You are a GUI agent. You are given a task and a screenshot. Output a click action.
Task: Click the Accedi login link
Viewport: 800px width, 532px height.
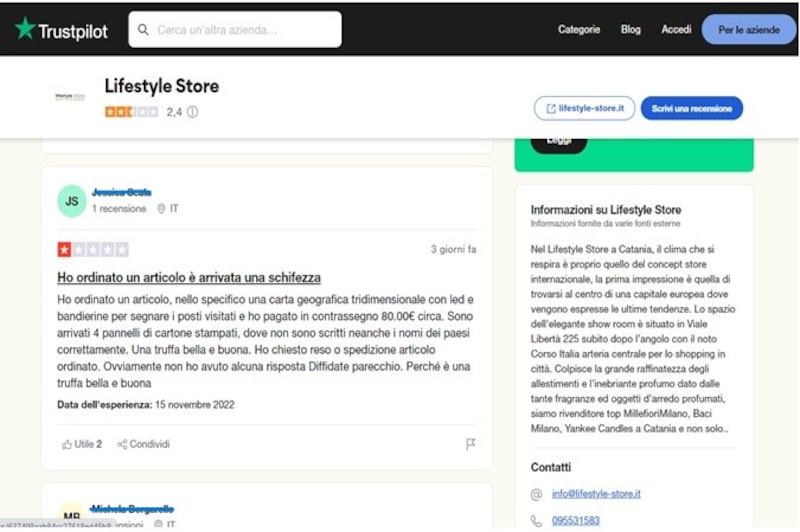tap(676, 30)
